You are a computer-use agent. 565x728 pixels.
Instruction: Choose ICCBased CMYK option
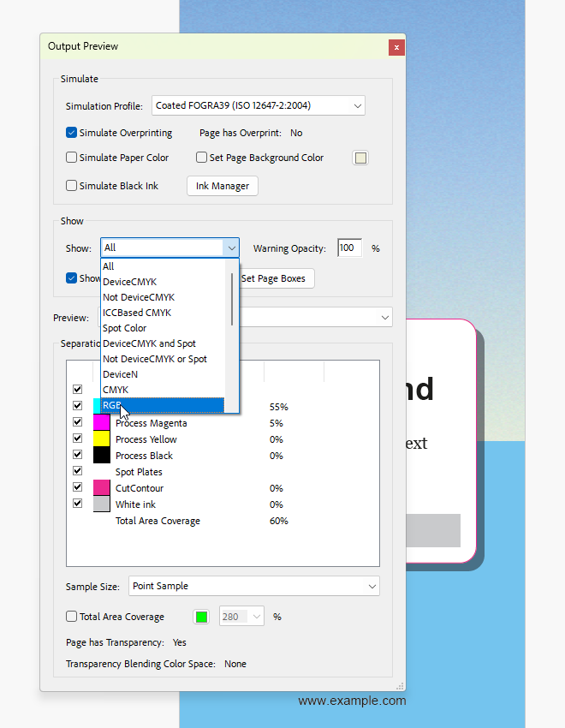pyautogui.click(x=163, y=313)
